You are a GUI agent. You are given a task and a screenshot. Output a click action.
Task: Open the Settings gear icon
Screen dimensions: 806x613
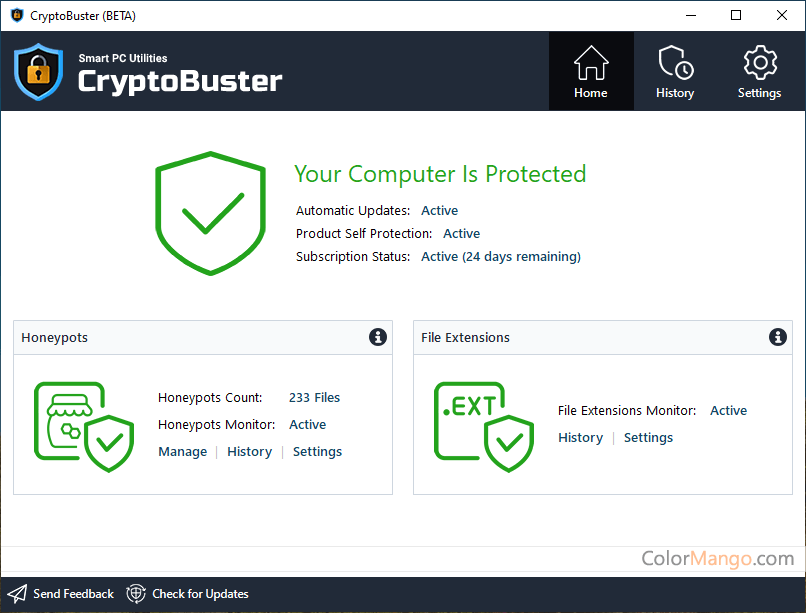click(x=760, y=63)
